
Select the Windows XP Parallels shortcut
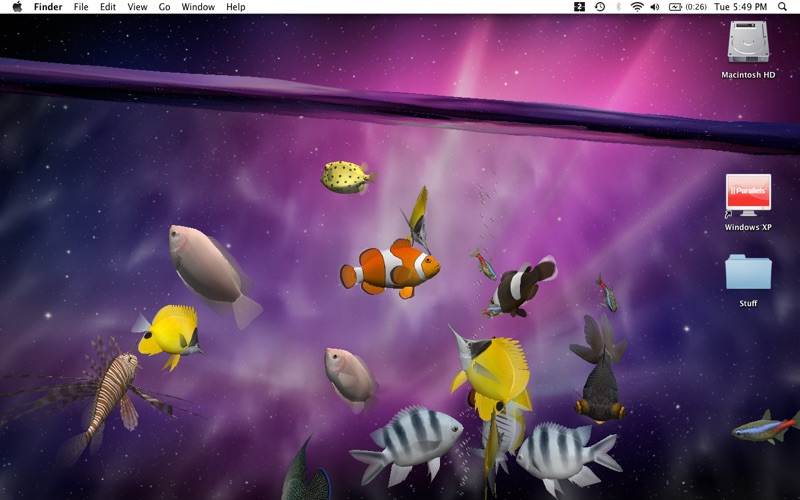[x=748, y=195]
